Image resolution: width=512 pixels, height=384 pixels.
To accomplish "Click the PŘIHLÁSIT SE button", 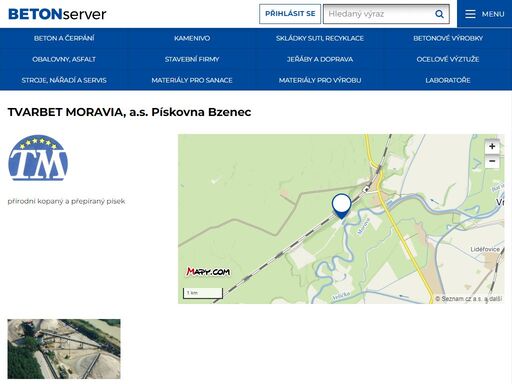I will pyautogui.click(x=290, y=14).
